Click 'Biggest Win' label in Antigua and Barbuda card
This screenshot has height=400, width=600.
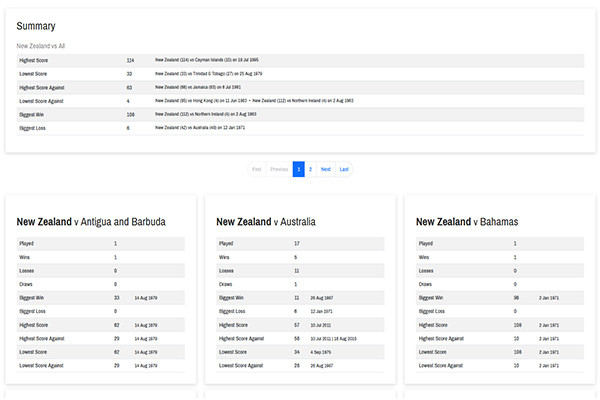pyautogui.click(x=31, y=298)
